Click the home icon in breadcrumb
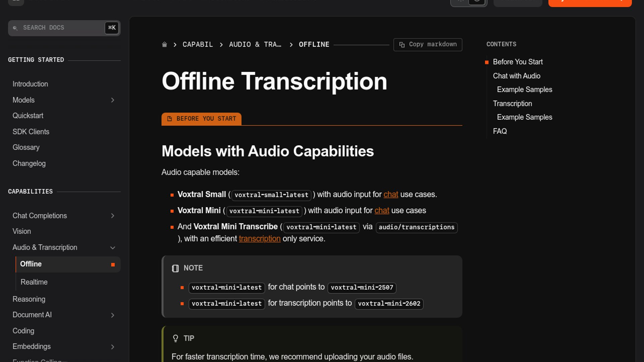 164,45
